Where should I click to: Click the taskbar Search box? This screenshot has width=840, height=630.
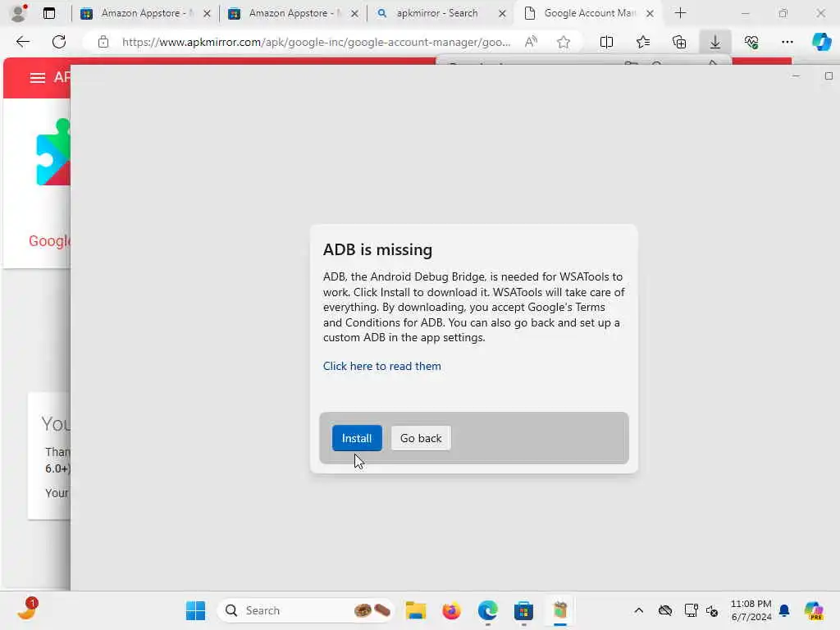pos(305,610)
